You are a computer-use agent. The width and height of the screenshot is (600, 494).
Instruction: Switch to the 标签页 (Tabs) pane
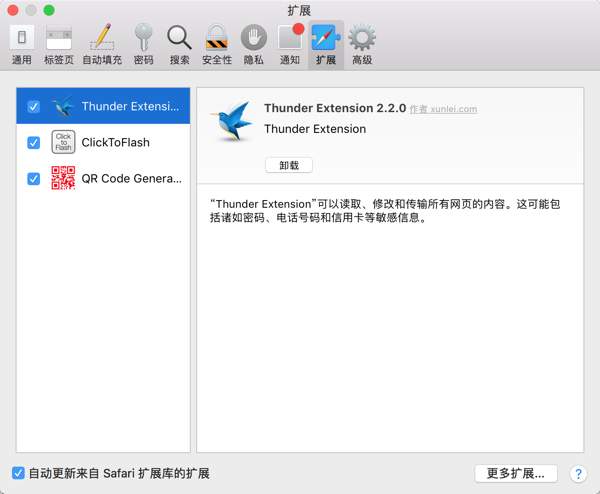tap(59, 45)
